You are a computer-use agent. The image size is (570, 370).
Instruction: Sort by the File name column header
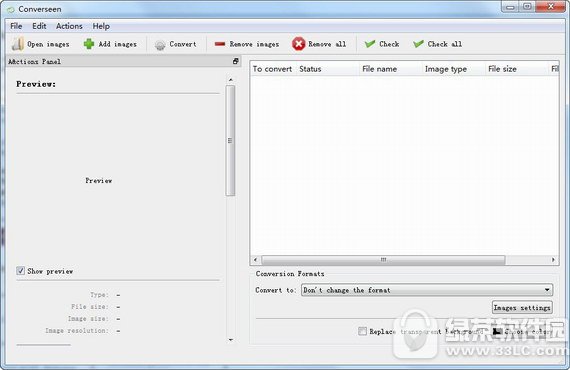[379, 69]
